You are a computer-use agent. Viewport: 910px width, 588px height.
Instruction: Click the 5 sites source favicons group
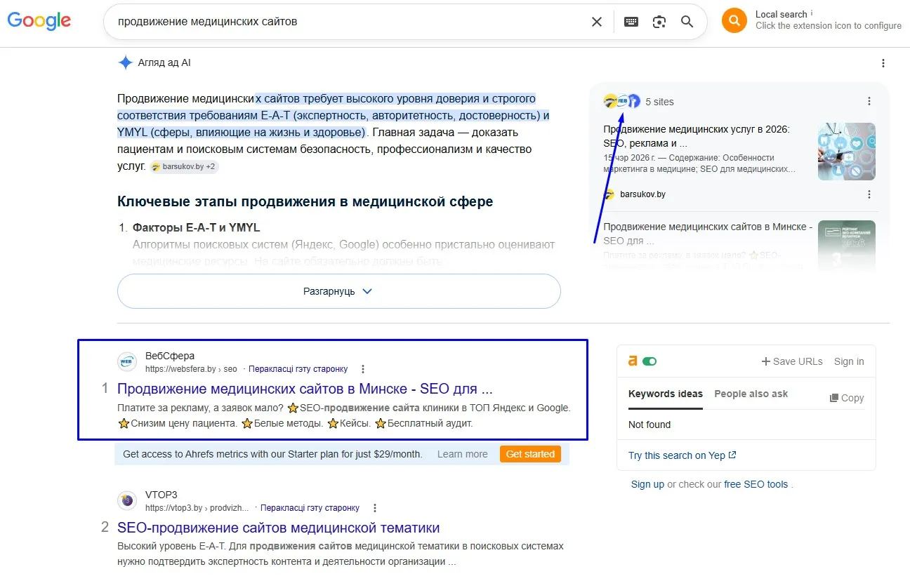pos(622,102)
